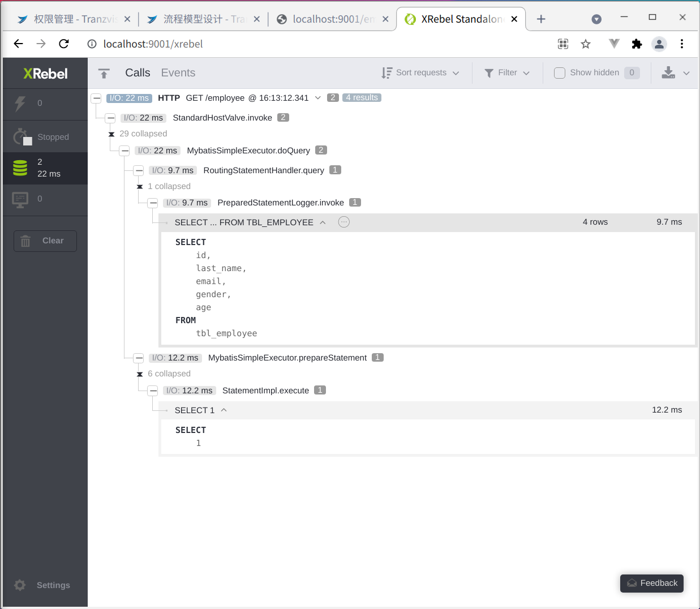Collapse the RoutingStatementHandler.query node
Screen dimensions: 700x609
point(139,170)
